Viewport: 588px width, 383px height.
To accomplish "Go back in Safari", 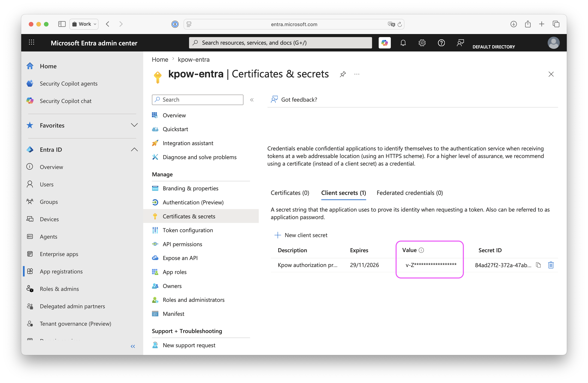I will [x=107, y=24].
